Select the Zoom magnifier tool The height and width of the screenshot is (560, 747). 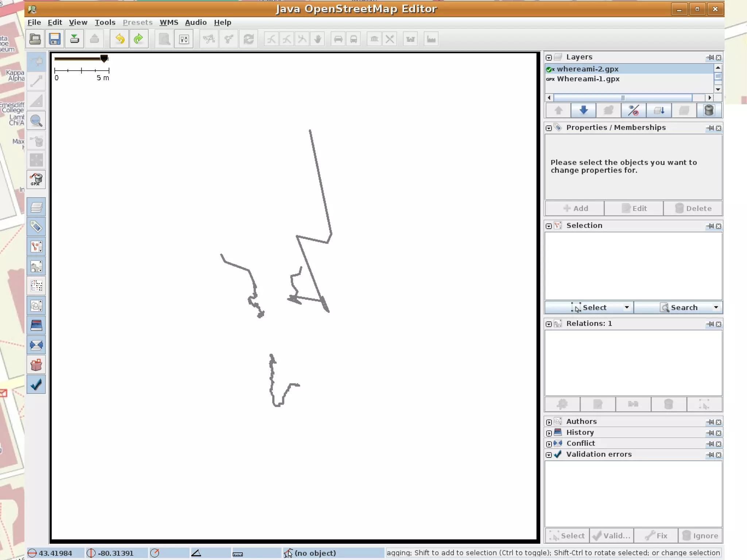(36, 121)
